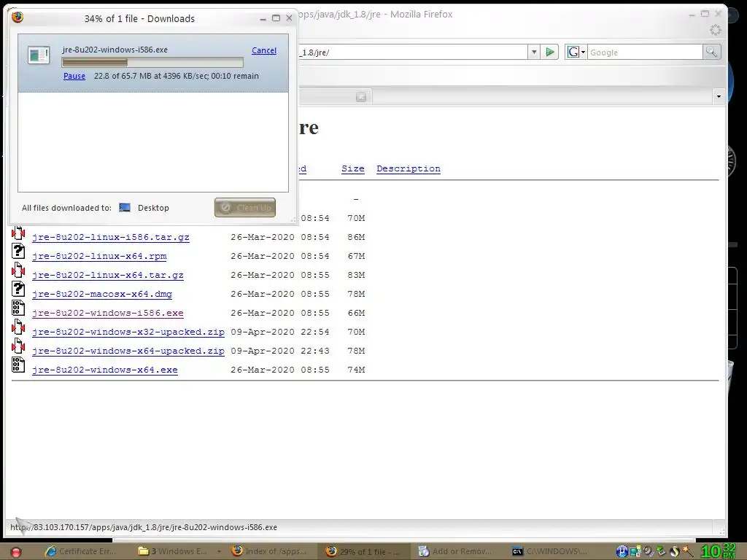The image size is (747, 560).
Task: Click unknown file icon beside macosx-x64.dmg
Action: [x=18, y=289]
